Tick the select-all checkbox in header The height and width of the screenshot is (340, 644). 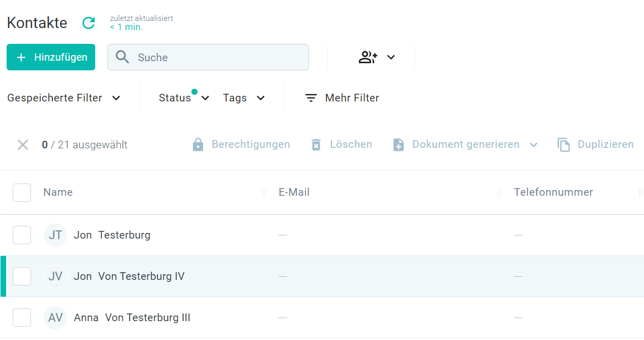tap(22, 193)
